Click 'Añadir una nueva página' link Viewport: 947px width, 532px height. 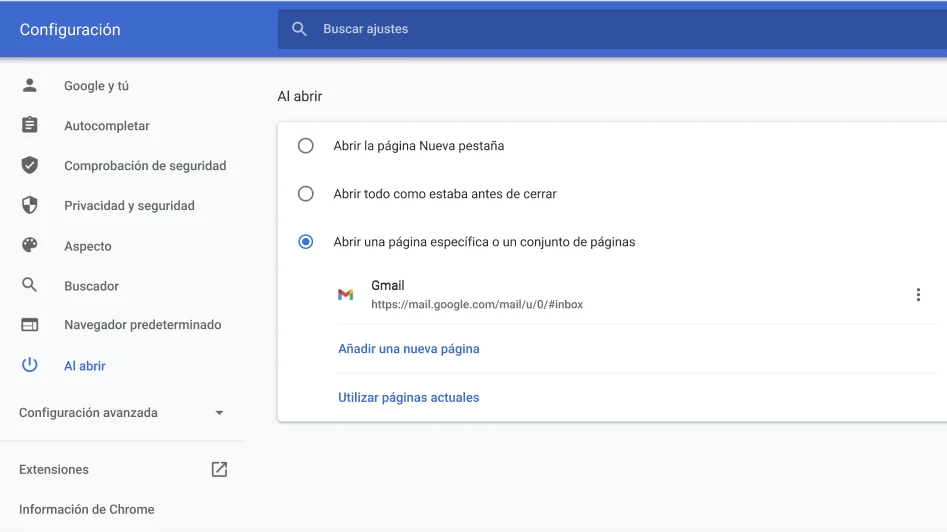pyautogui.click(x=408, y=349)
